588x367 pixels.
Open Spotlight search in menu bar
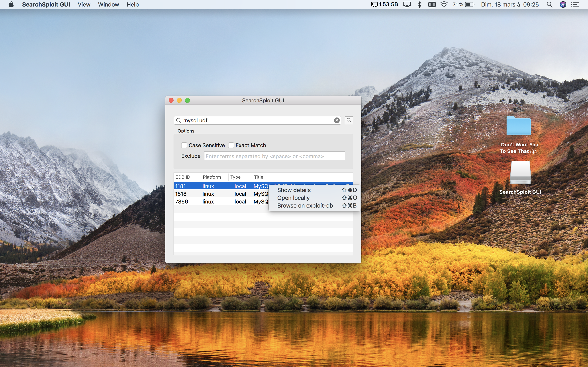pyautogui.click(x=549, y=5)
